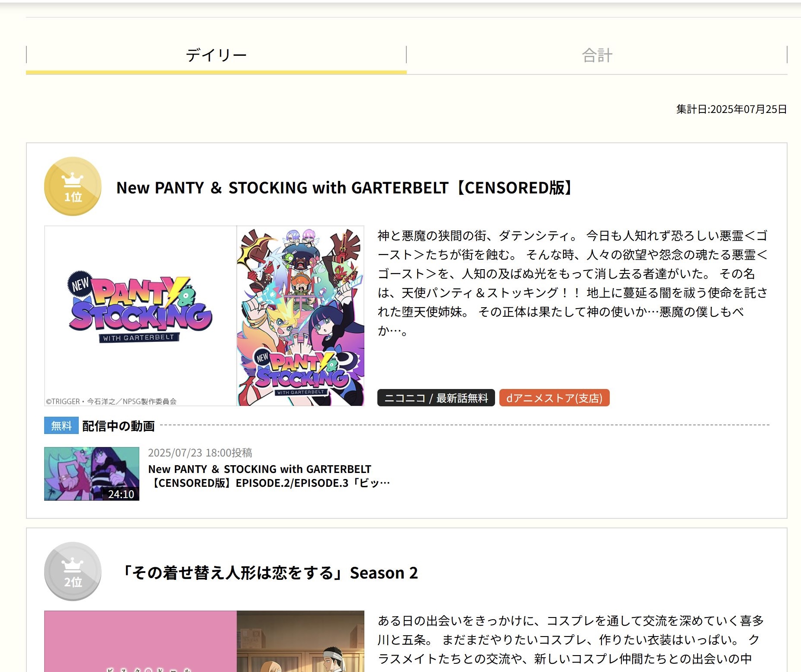The height and width of the screenshot is (672, 801).
Task: Click the silver 2位 rank badge
Action: click(73, 571)
